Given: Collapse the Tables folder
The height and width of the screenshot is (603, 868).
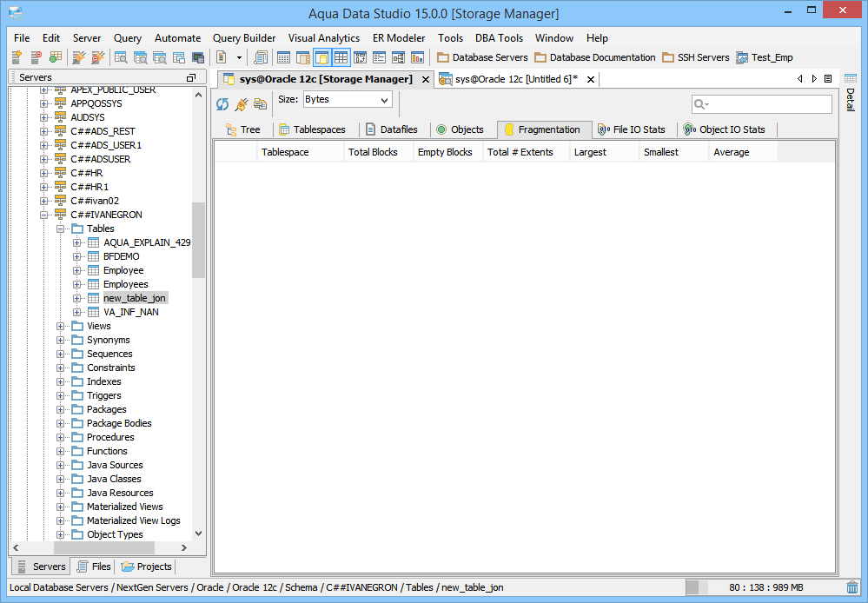Looking at the screenshot, I should click(60, 229).
